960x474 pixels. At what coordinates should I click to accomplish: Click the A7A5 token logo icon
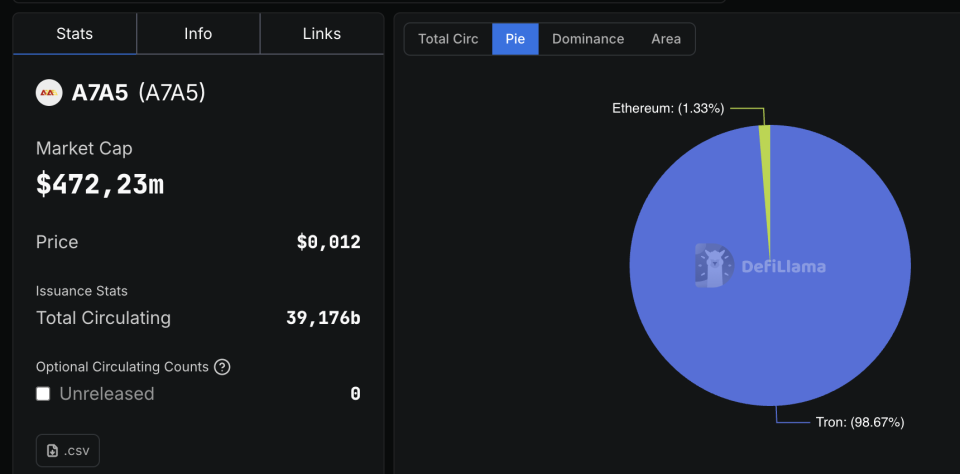[x=48, y=93]
